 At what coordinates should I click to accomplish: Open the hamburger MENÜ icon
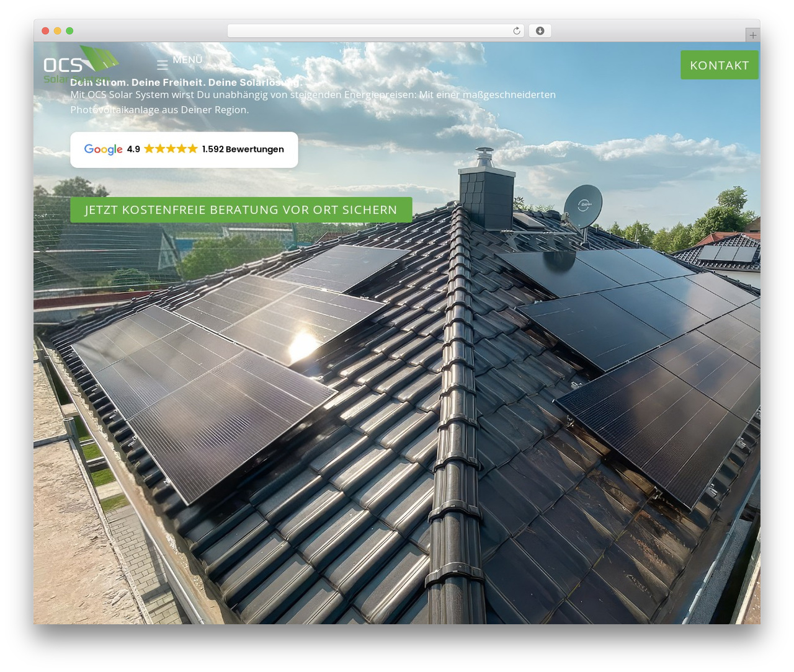[163, 65]
